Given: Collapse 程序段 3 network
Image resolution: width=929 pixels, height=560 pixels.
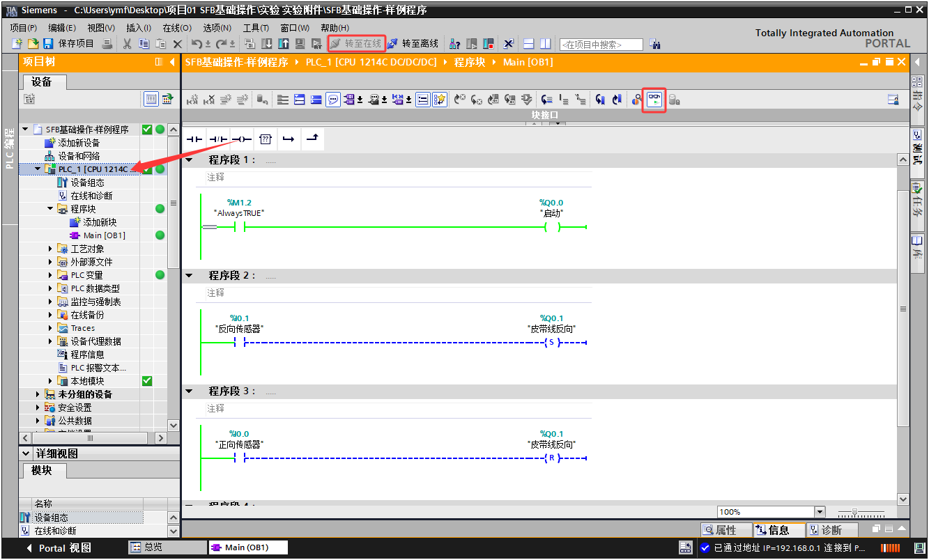Looking at the screenshot, I should pos(189,391).
